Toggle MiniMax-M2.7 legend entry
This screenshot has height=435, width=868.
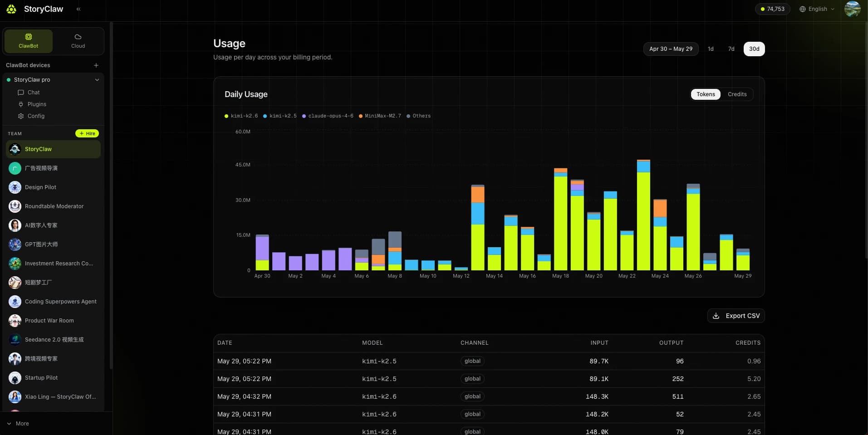380,116
